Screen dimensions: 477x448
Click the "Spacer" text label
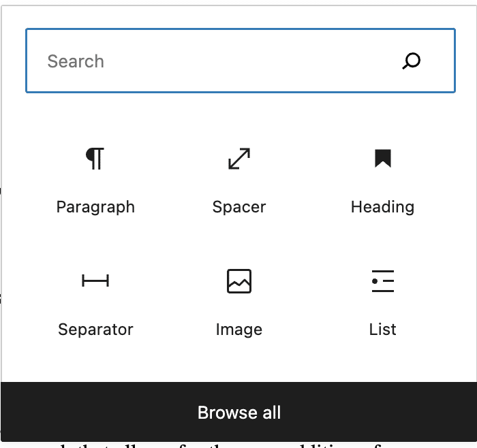click(239, 207)
